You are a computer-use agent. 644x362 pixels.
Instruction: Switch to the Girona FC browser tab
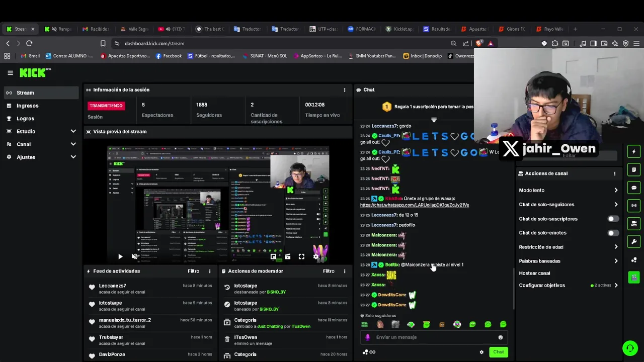(513, 29)
